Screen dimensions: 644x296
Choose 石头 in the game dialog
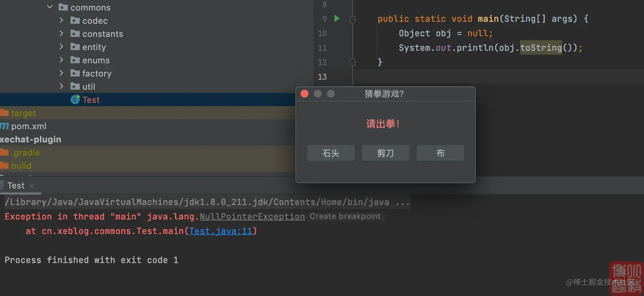coord(331,153)
